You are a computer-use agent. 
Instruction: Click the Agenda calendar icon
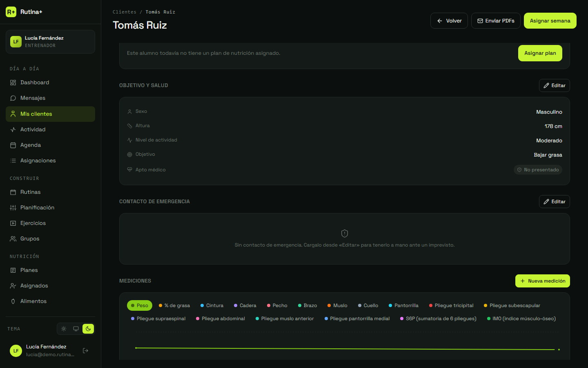pos(13,145)
